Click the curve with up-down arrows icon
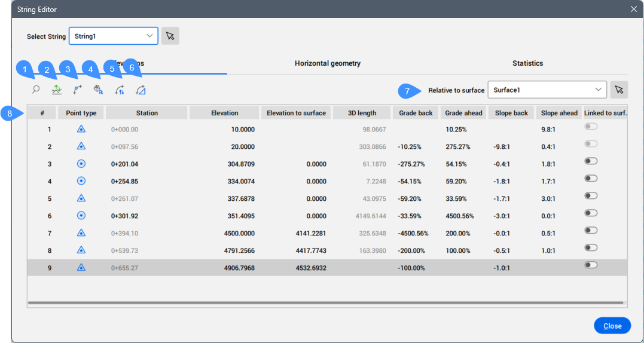 [120, 90]
